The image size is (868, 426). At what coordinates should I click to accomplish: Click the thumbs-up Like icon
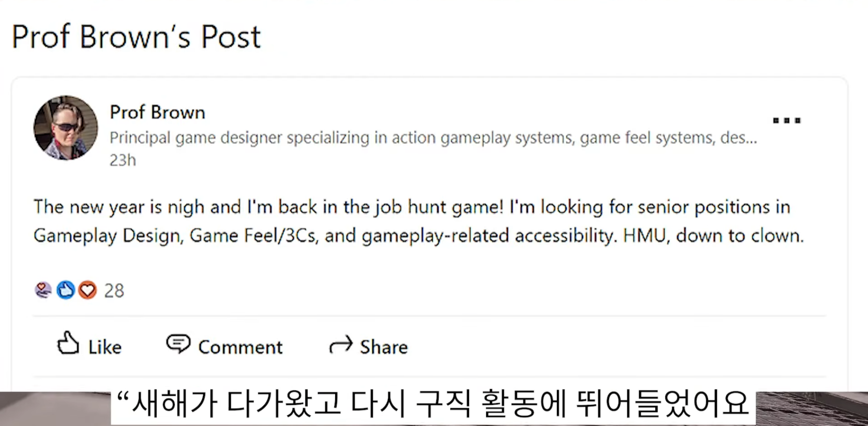coord(68,344)
